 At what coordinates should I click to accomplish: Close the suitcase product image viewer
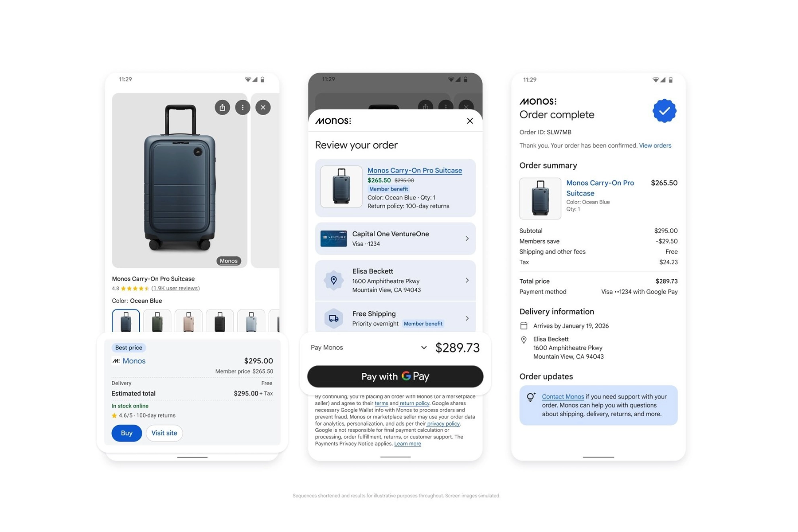[x=263, y=107]
